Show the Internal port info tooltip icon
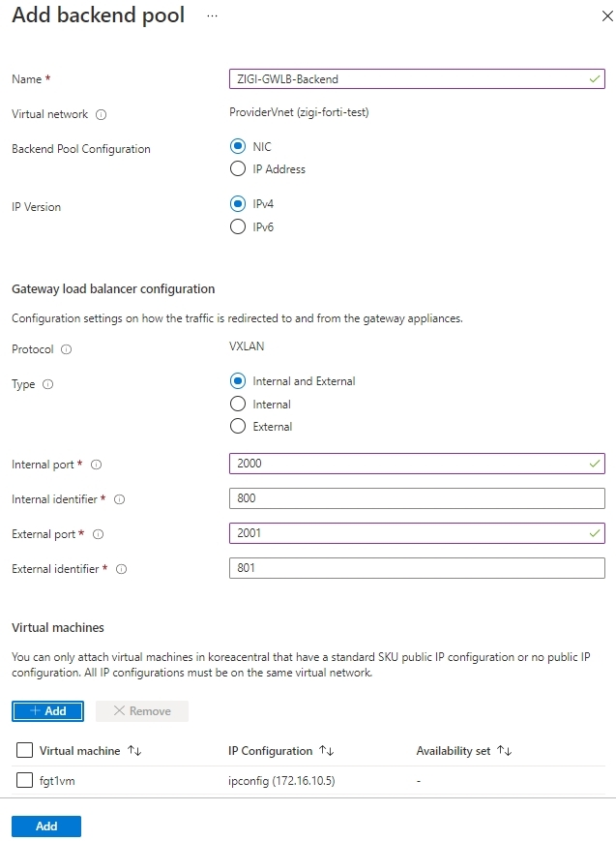This screenshot has width=616, height=841. tap(96, 465)
